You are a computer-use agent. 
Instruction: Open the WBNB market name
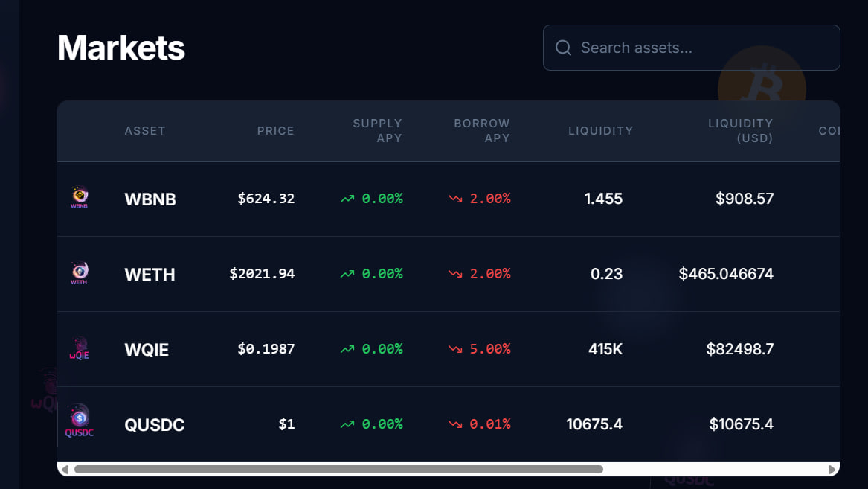pyautogui.click(x=150, y=199)
